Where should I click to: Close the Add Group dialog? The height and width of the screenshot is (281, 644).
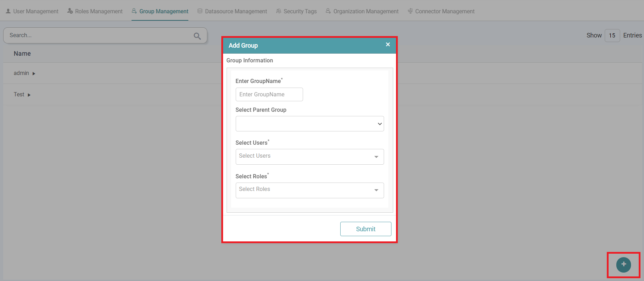(x=388, y=44)
